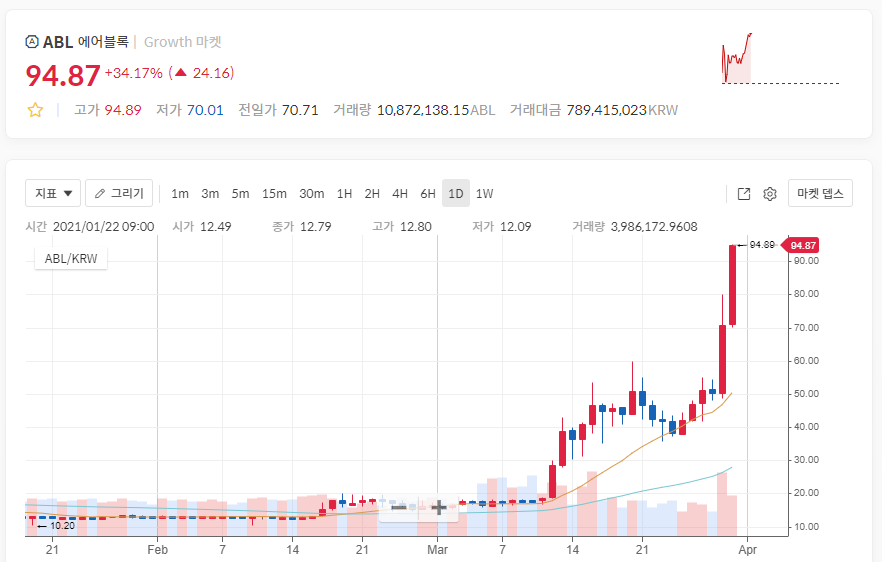Viewport: 882px width, 562px height.
Task: Select the 1m timeframe
Action: pos(179,194)
